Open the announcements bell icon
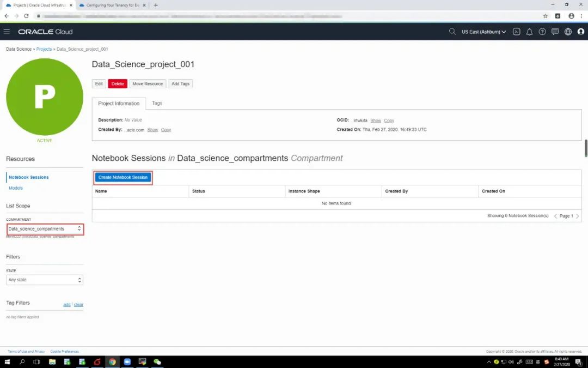588x368 pixels. (x=530, y=32)
